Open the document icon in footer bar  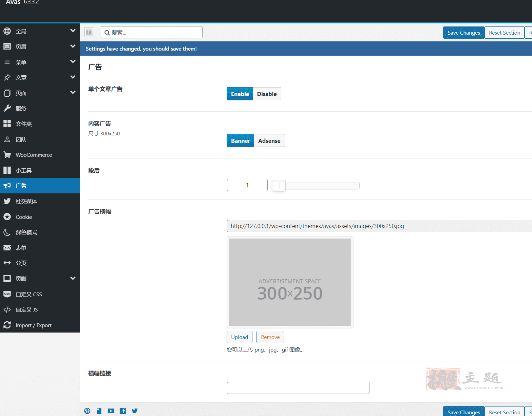(x=99, y=411)
